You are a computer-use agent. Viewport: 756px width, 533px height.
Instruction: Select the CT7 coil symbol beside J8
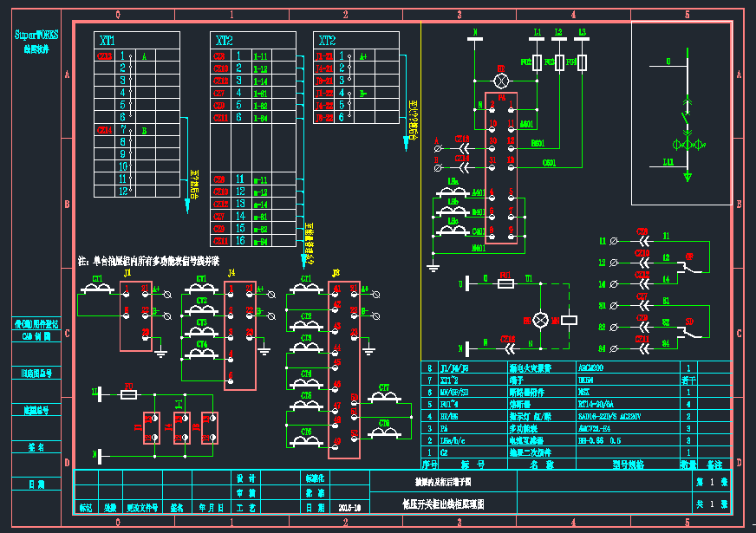[384, 397]
